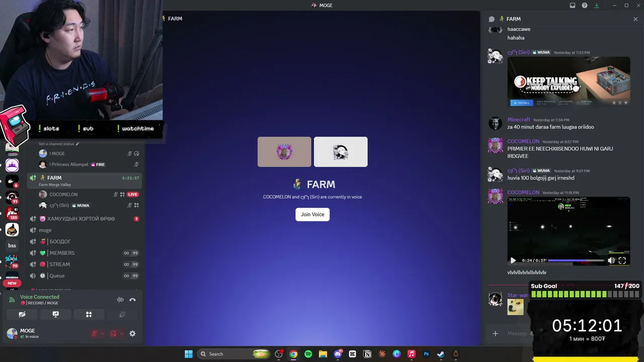
Task: Open voice noise suppression settings
Action: click(x=120, y=300)
